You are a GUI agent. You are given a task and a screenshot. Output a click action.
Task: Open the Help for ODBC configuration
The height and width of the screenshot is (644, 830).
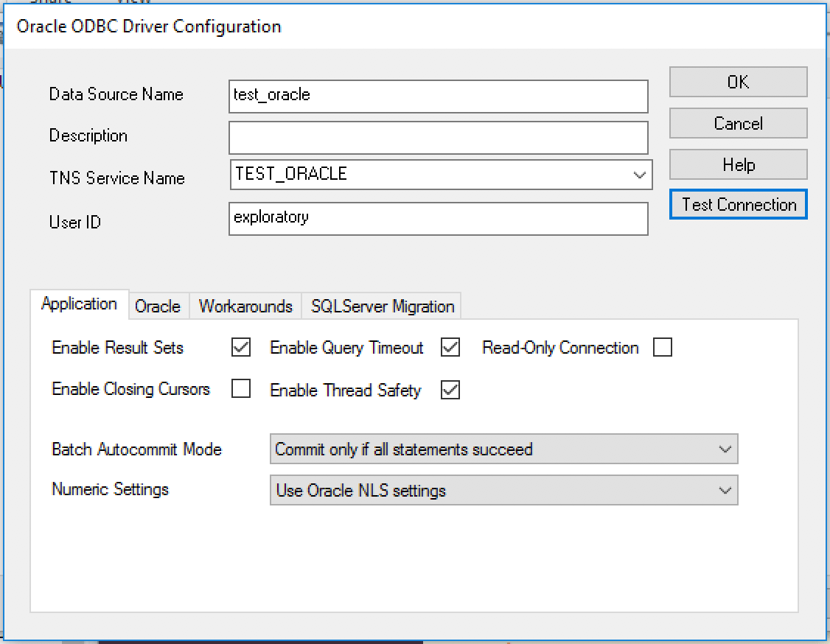point(738,164)
